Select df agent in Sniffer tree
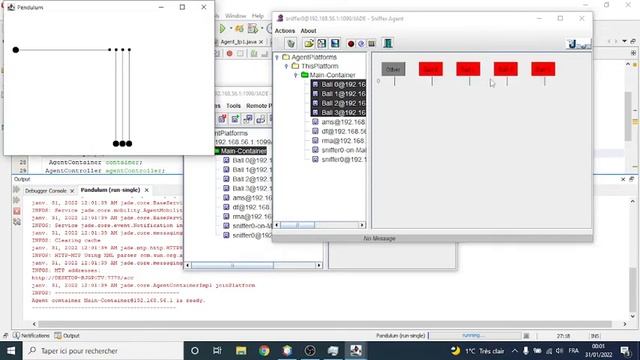Viewport: 640px width, 360px height. (x=339, y=131)
